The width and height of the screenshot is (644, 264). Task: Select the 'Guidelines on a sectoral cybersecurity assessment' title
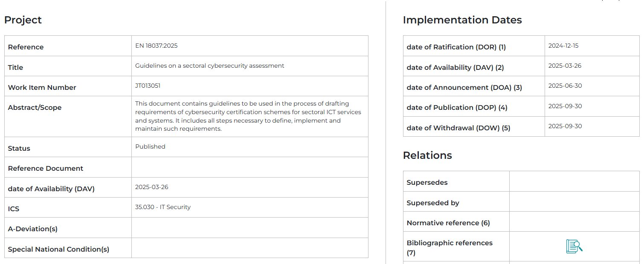pos(209,66)
